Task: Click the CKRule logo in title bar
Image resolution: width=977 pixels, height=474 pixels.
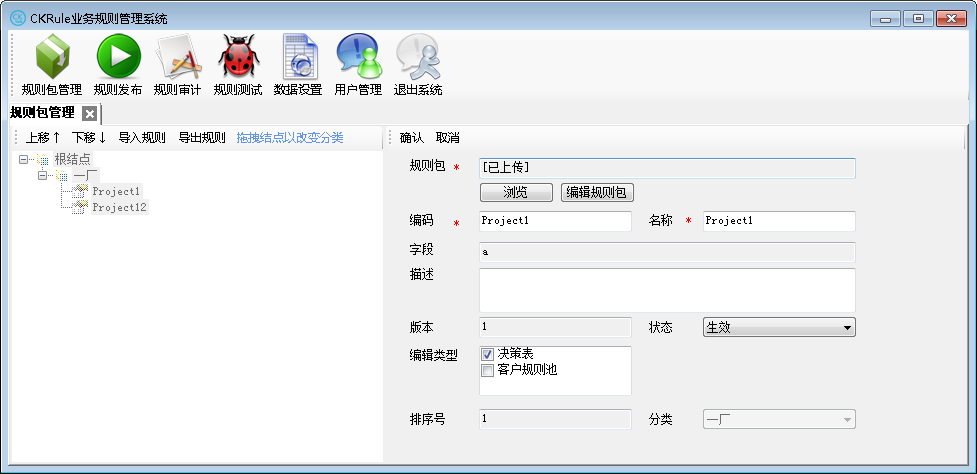Action: tap(18, 18)
